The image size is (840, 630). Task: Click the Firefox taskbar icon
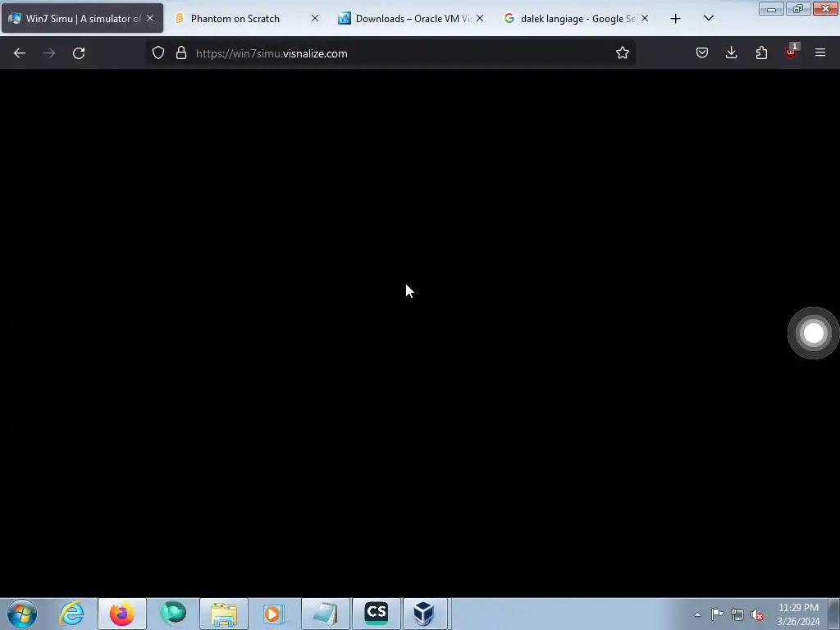pyautogui.click(x=122, y=614)
